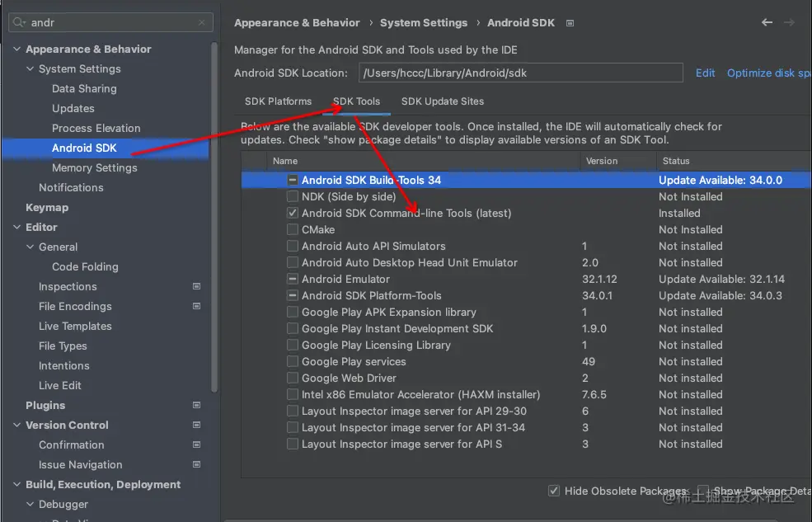Screen dimensions: 812x522
Task: Click the settings tree vertical scrollbar
Action: click(214, 218)
